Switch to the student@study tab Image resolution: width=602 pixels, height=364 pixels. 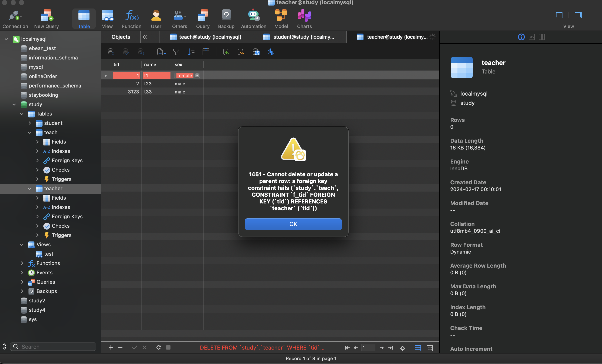[300, 37]
